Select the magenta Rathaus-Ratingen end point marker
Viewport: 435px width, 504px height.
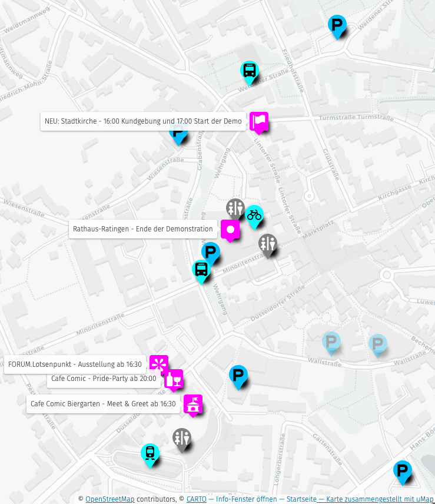click(230, 229)
